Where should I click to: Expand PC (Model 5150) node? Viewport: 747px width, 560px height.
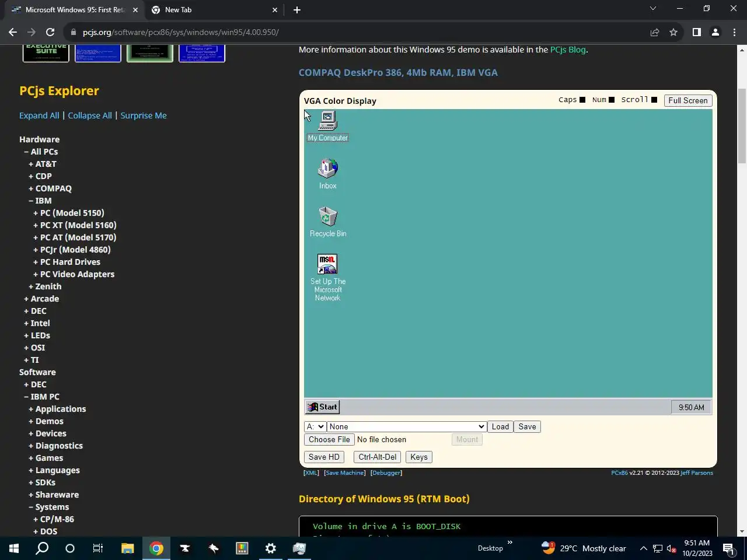[x=69, y=213]
